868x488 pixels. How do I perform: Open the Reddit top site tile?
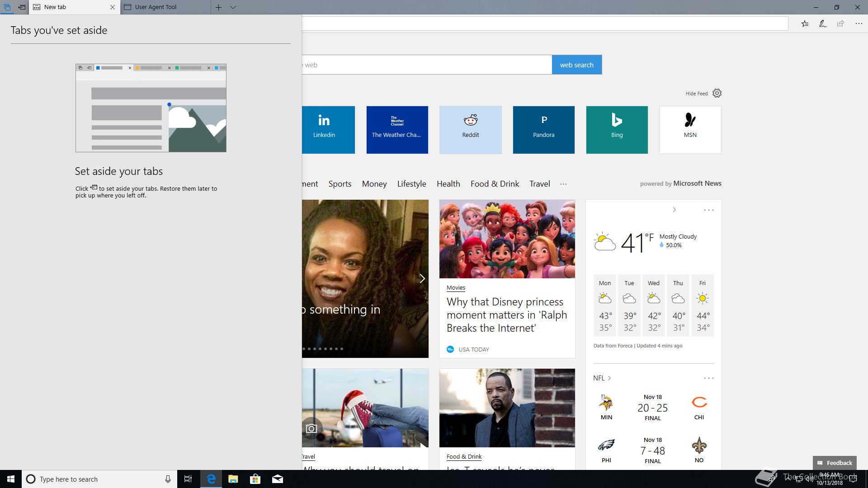(470, 130)
